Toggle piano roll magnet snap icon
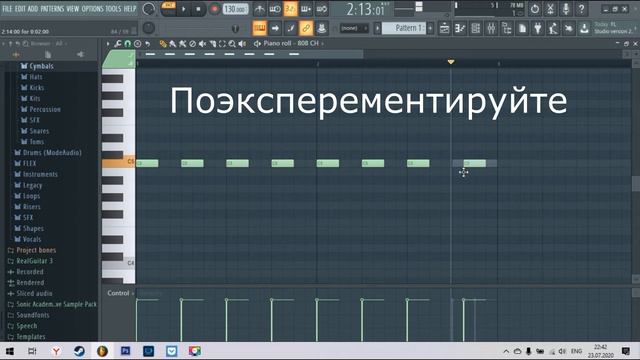Screen dimensions: 640x360 coord(128,44)
